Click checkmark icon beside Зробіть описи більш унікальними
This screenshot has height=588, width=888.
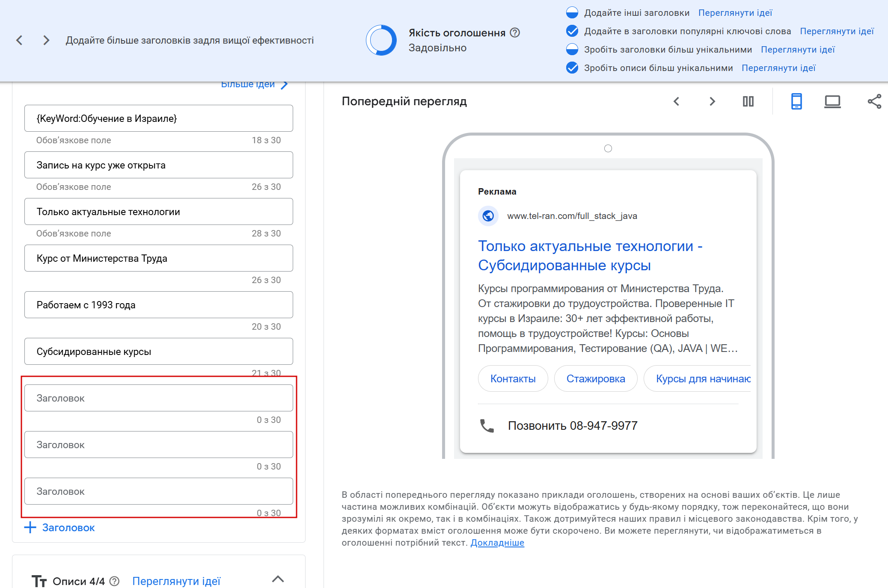pyautogui.click(x=572, y=68)
